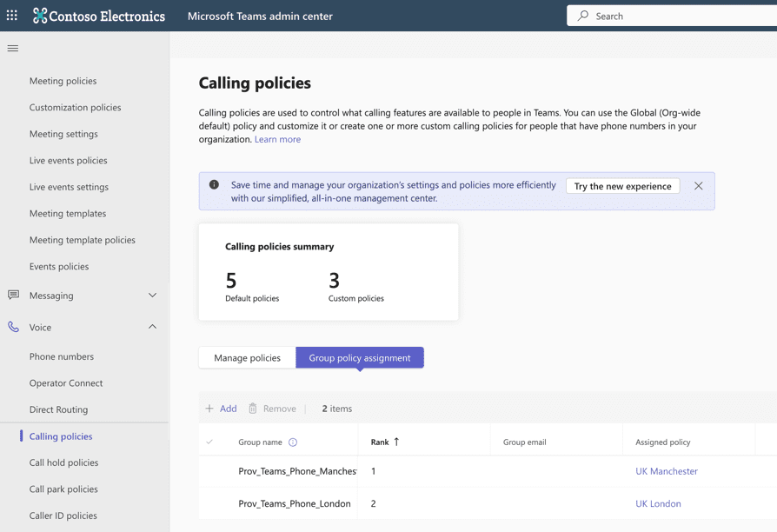Screen dimensions: 777x532
Task: Click the hamburger menu to collapse navigation
Action: (12, 49)
